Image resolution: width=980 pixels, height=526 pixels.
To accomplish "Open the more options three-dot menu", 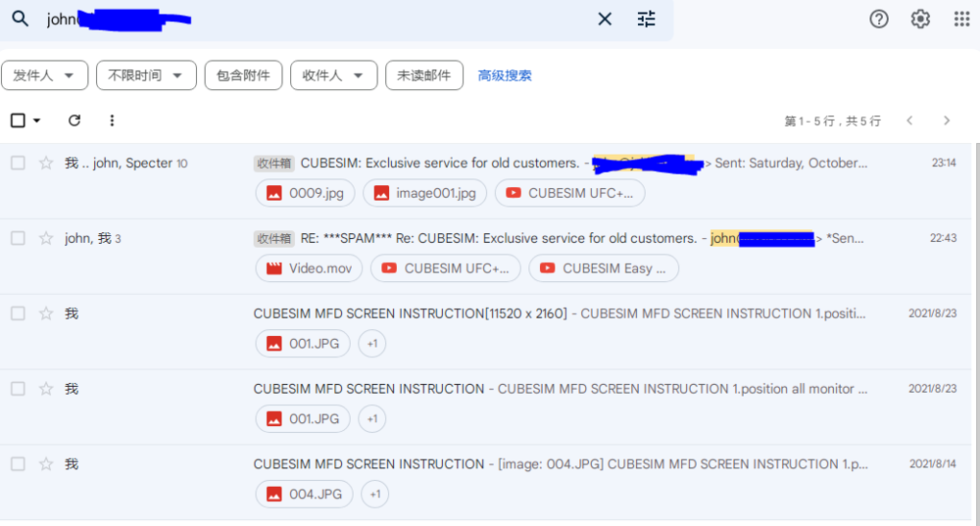I will click(x=112, y=120).
